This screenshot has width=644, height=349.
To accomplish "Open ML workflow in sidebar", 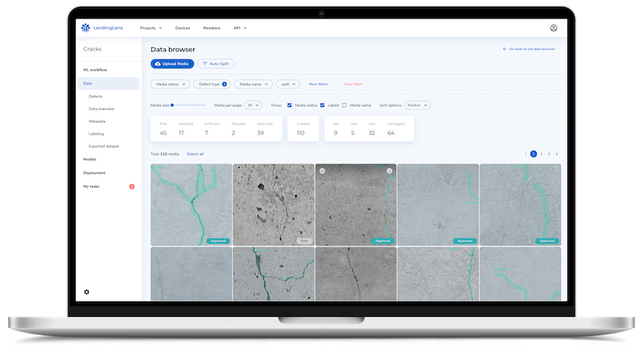I will (x=95, y=70).
